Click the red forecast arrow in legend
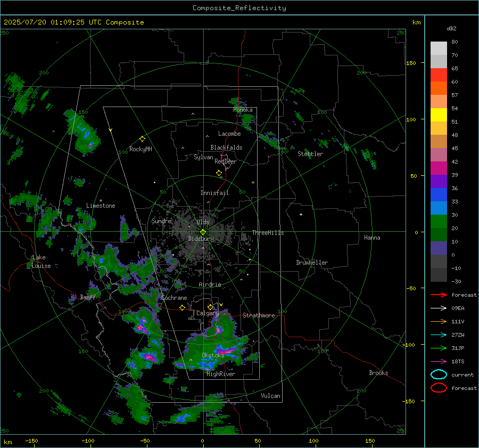Image resolution: width=479 pixels, height=448 pixels. [439, 295]
